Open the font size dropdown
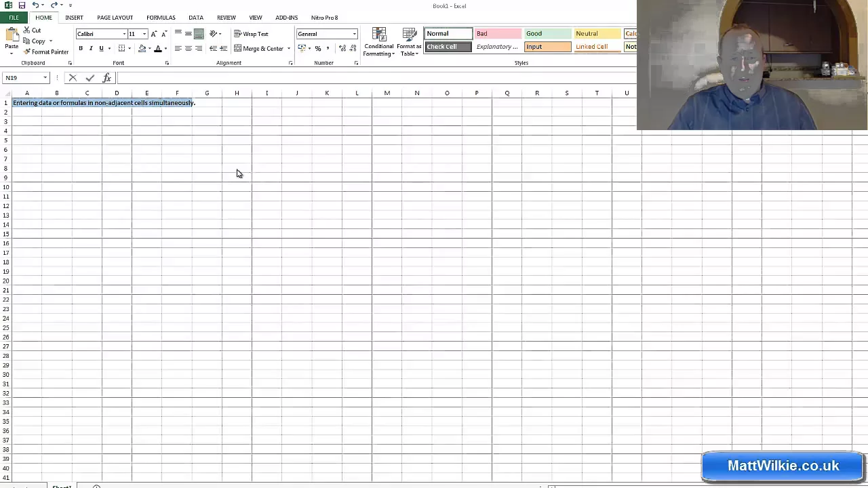Image resolution: width=868 pixels, height=488 pixels. [x=144, y=34]
